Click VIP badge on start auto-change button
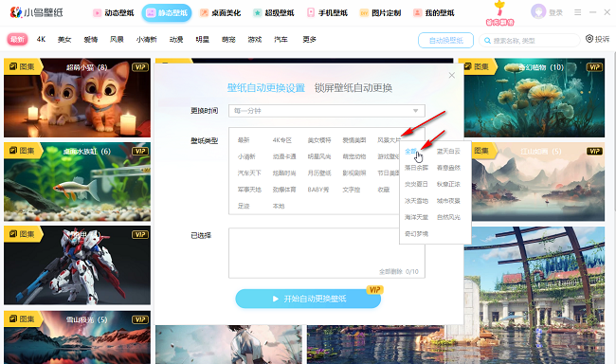The width and height of the screenshot is (616, 364). pyautogui.click(x=374, y=290)
